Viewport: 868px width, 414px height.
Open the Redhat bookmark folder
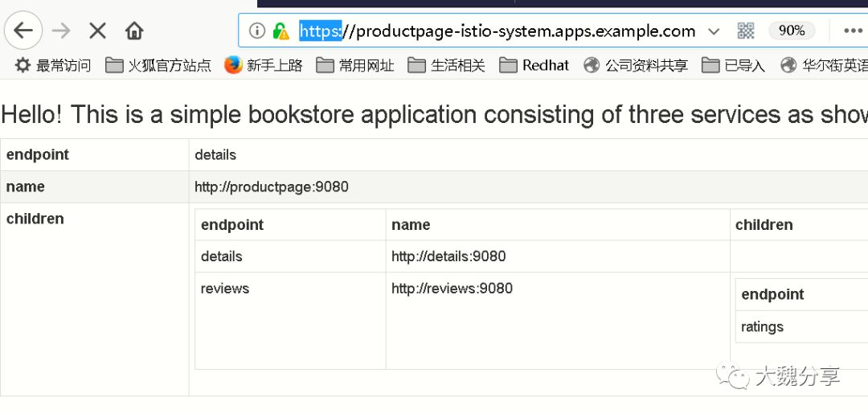click(534, 65)
